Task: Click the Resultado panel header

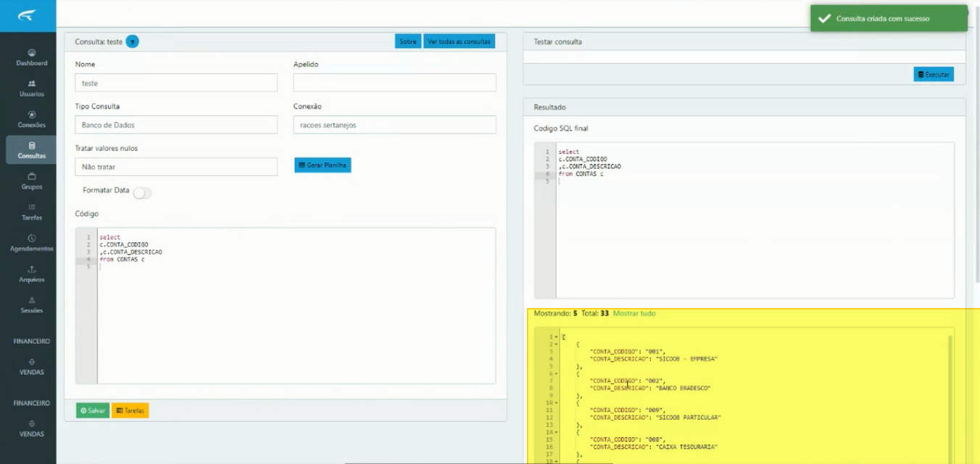Action: click(x=744, y=107)
